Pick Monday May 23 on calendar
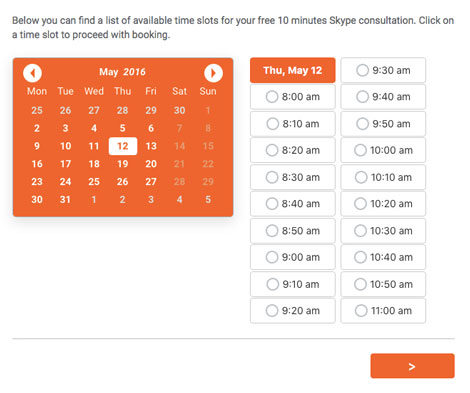This screenshot has width=470, height=393. 37,182
